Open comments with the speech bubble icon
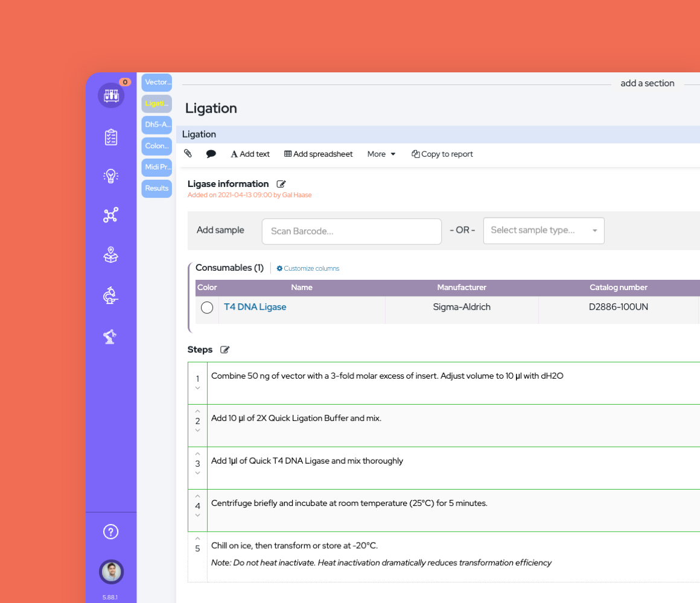 click(211, 154)
